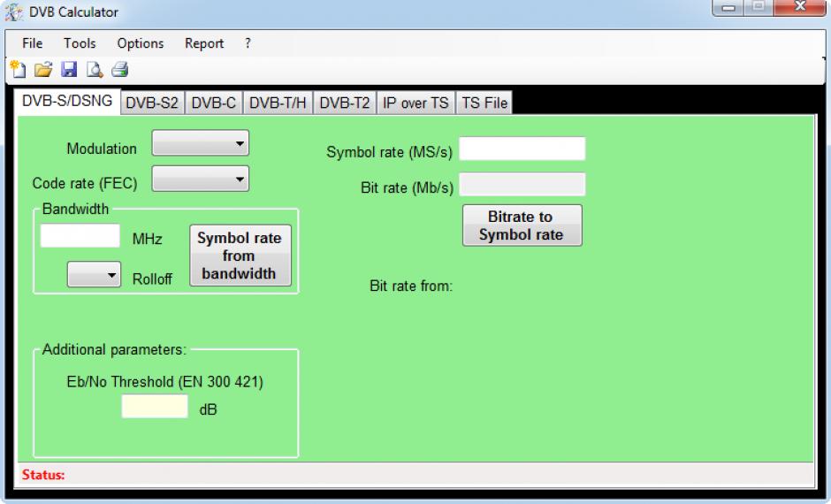The width and height of the screenshot is (831, 504).
Task: Switch to the DVB-T2 tab
Action: 345,103
